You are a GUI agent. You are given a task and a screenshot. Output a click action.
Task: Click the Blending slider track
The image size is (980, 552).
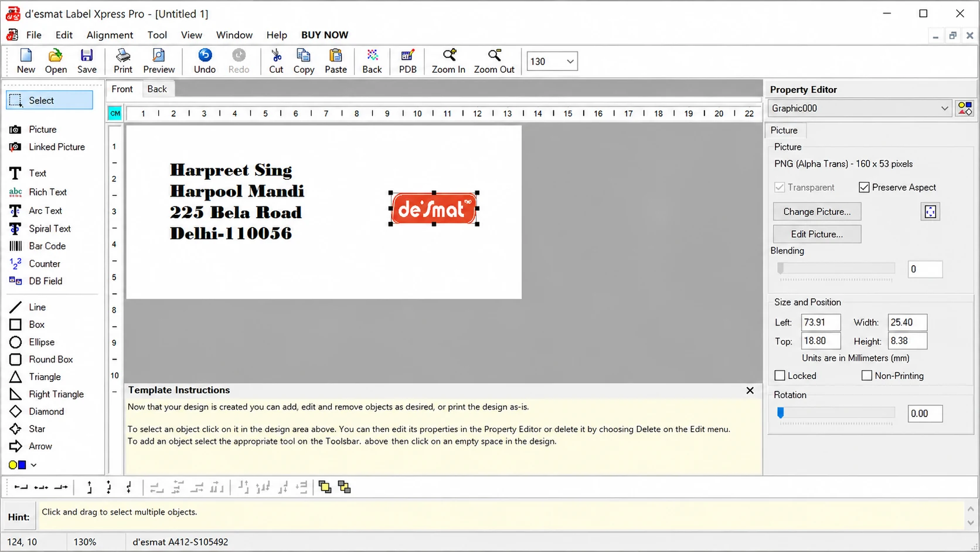point(836,269)
